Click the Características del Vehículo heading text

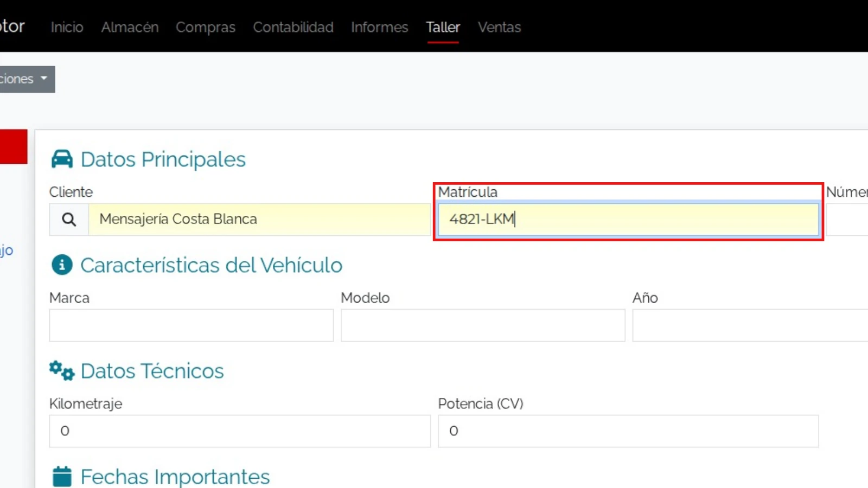pyautogui.click(x=212, y=265)
